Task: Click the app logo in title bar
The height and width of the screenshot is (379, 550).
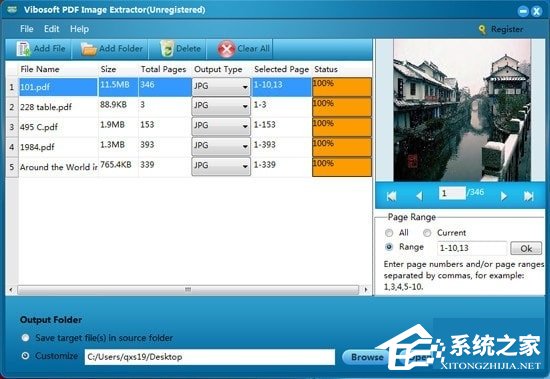Action: pos(12,9)
